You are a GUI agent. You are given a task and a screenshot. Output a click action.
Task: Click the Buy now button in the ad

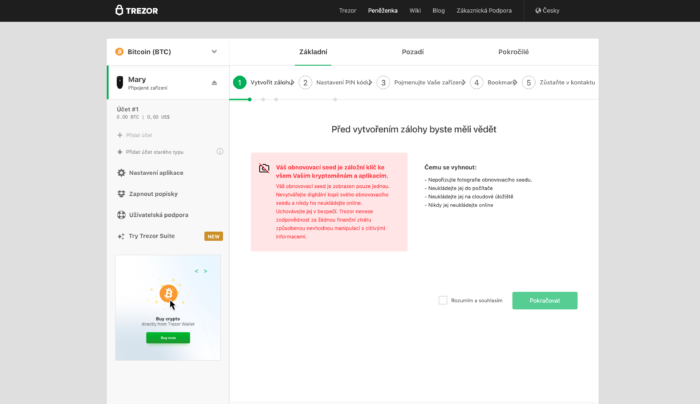167,338
